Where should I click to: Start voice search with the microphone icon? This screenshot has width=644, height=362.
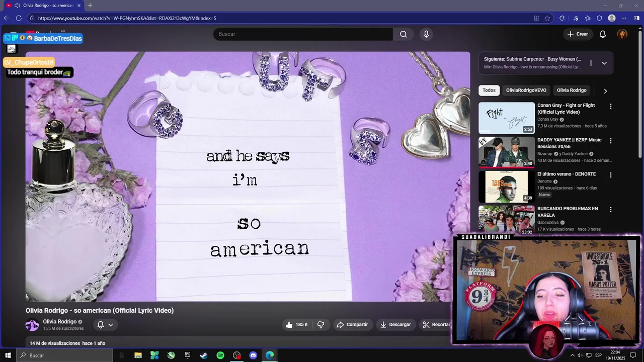(426, 34)
